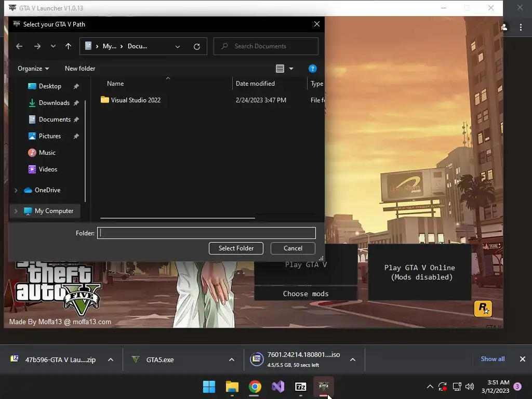Viewport: 532px width, 399px height.
Task: Open Chrome three-dot menu
Action: 521,28
